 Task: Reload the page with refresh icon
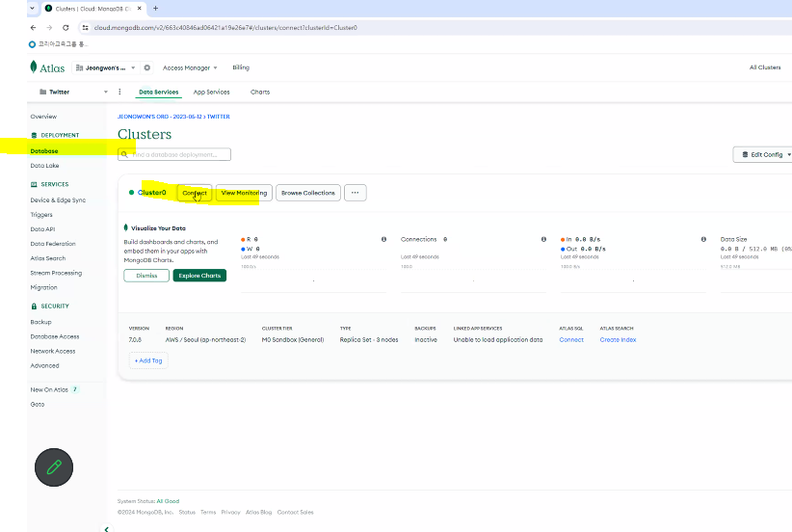click(x=66, y=28)
